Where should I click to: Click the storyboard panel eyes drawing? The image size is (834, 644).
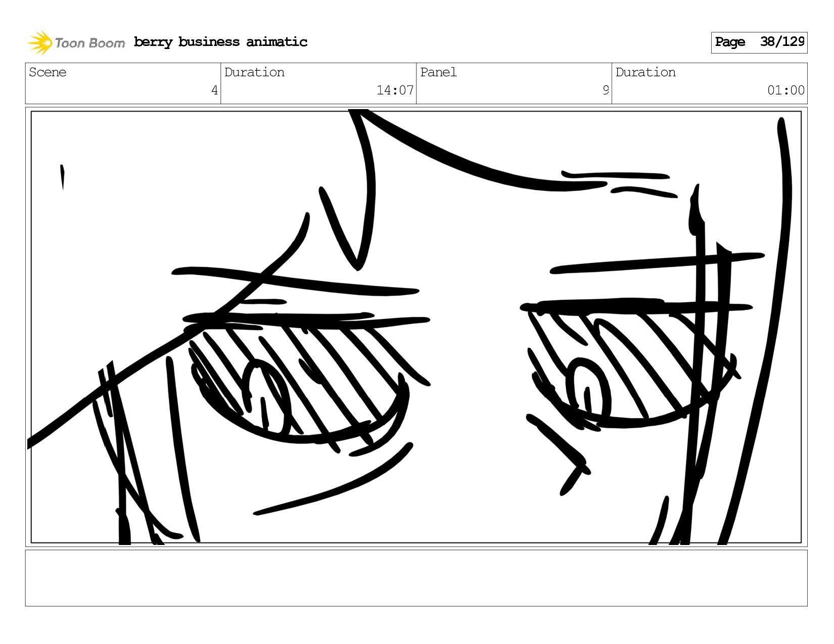tap(416, 327)
